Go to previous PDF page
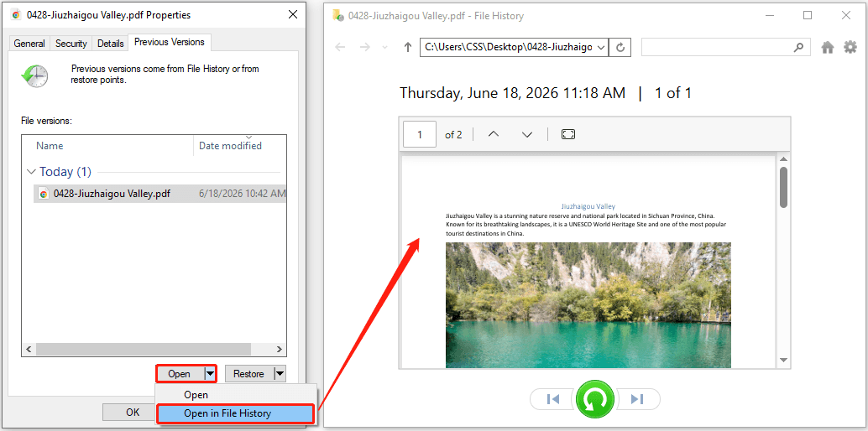Screen dimensions: 868x431 point(494,134)
